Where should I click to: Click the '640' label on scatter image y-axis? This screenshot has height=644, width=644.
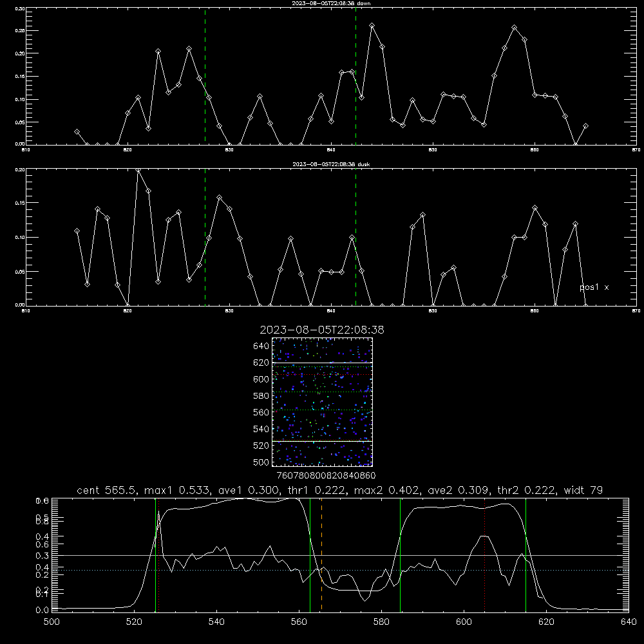coord(261,346)
